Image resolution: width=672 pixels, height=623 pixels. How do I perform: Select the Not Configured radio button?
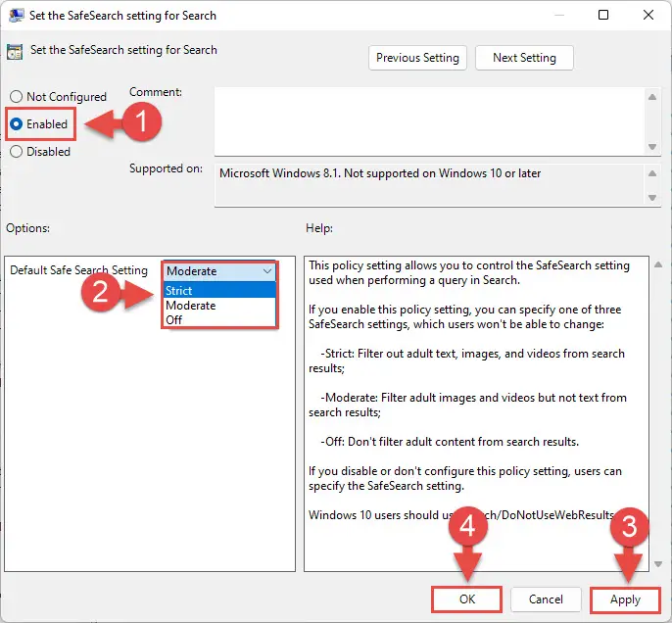click(17, 97)
